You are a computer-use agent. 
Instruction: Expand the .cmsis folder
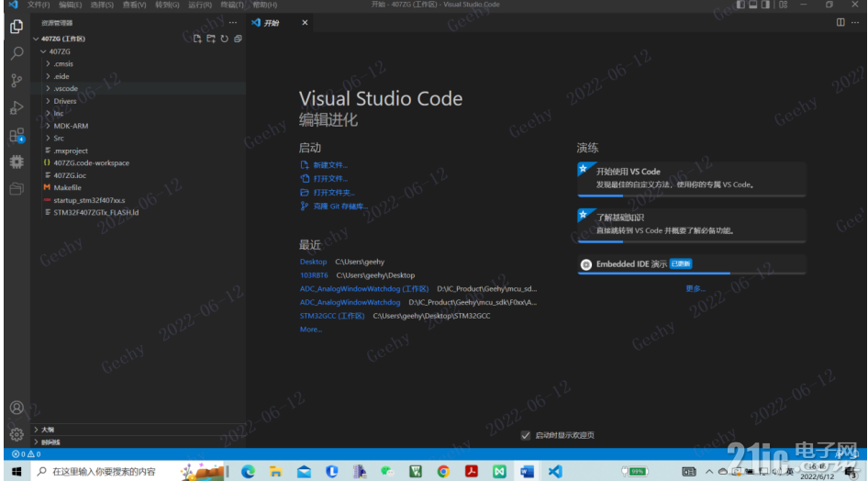tap(139, 63)
